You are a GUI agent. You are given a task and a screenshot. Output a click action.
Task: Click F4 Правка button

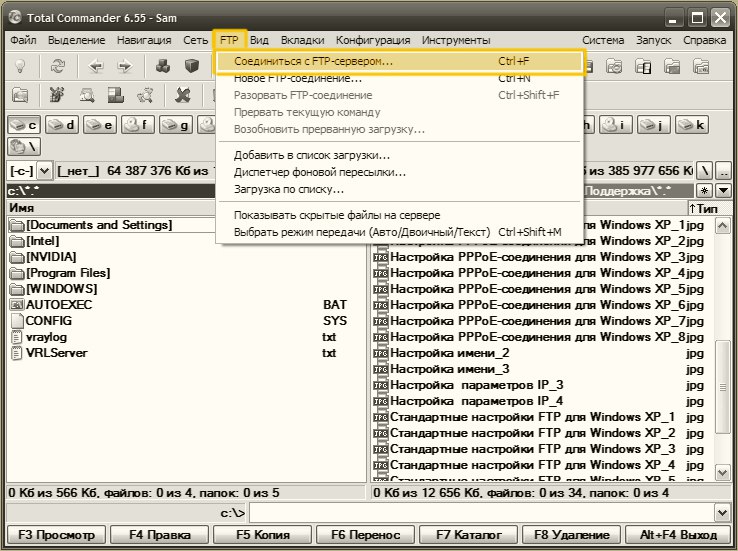point(160,535)
